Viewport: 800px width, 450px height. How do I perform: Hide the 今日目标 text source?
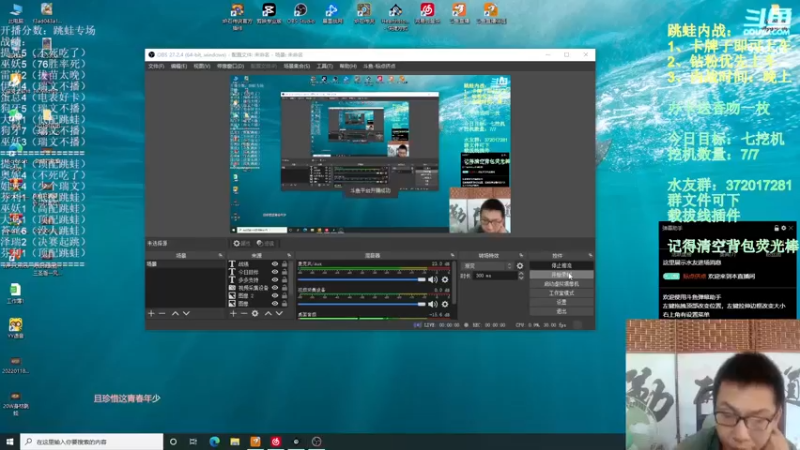point(275,272)
